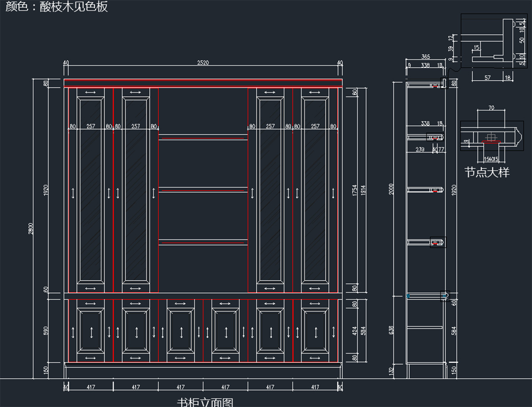Select the 424 lower cabinet dimension
532x407 pixels.
(x=354, y=331)
